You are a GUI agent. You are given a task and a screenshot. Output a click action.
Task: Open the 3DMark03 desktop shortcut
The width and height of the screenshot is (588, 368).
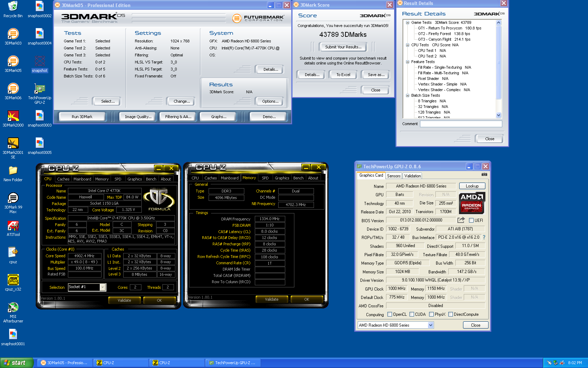13,37
